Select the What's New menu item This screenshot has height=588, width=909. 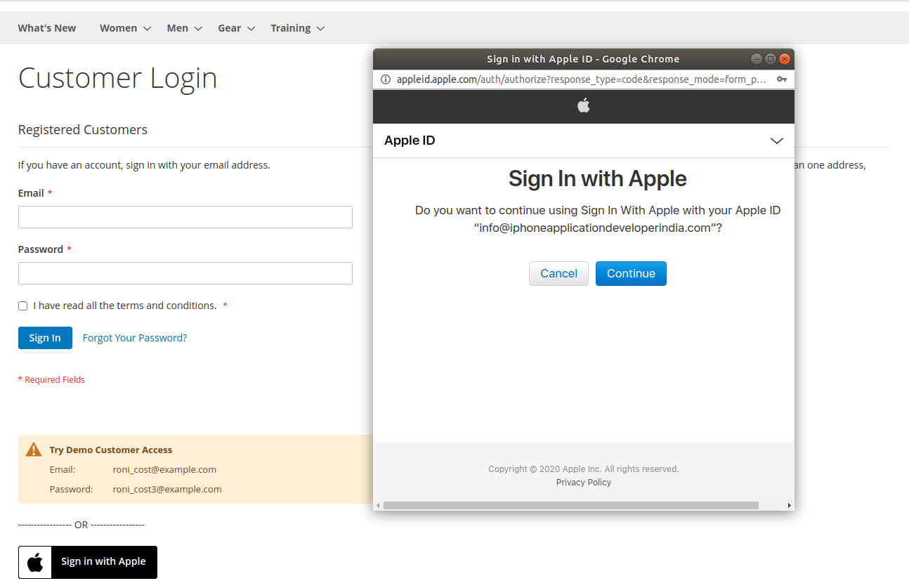pyautogui.click(x=46, y=27)
